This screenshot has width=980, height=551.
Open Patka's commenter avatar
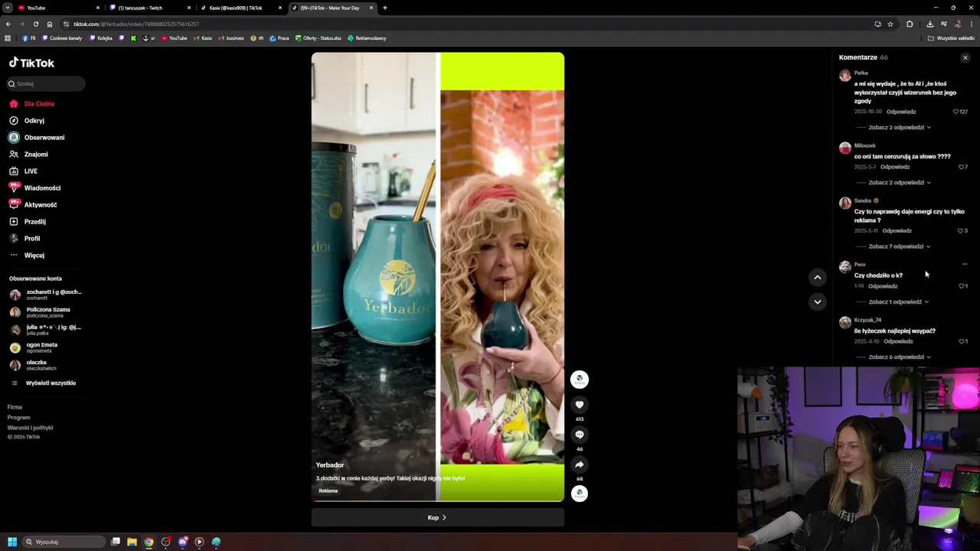tap(844, 75)
